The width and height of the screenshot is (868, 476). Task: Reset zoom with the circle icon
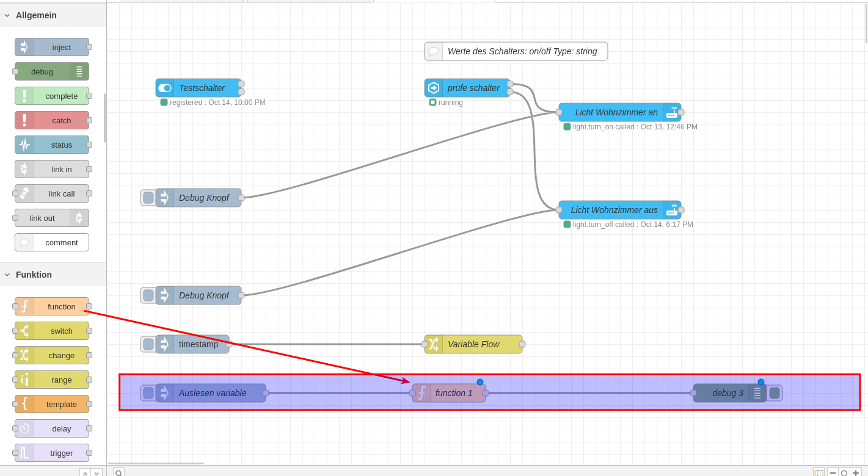point(844,473)
